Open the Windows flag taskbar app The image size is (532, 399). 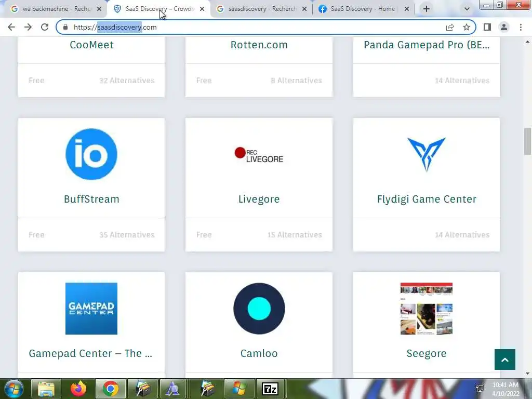click(x=239, y=389)
